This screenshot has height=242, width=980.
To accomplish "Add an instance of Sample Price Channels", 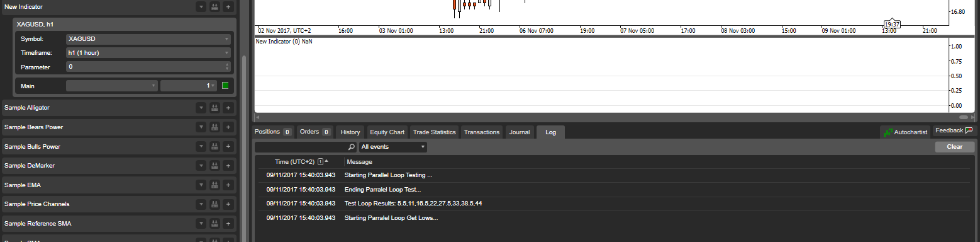I will (228, 204).
